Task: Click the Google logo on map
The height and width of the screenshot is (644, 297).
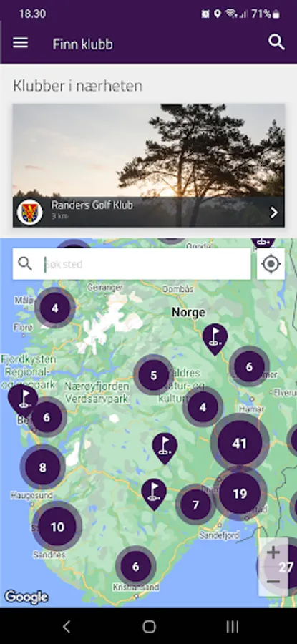Action: 26,597
